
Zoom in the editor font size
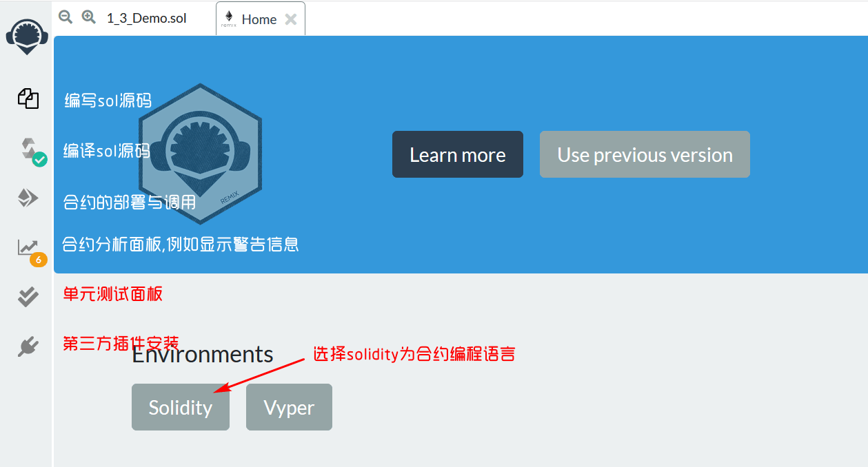click(x=88, y=17)
